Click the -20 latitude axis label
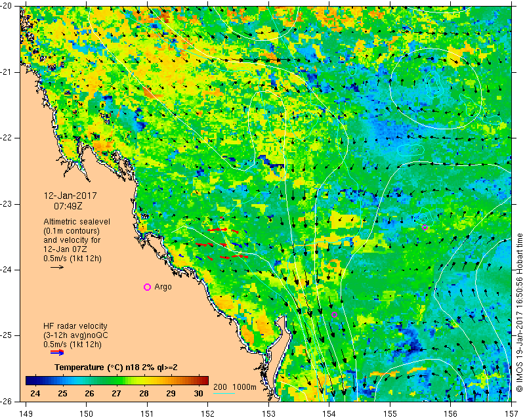 pyautogui.click(x=7, y=7)
